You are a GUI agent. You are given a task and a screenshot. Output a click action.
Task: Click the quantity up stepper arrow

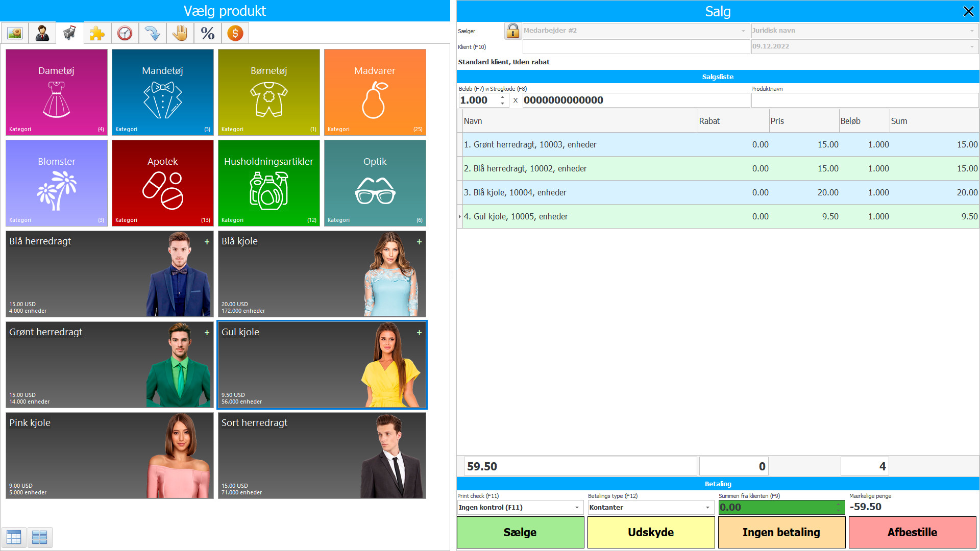(x=502, y=97)
